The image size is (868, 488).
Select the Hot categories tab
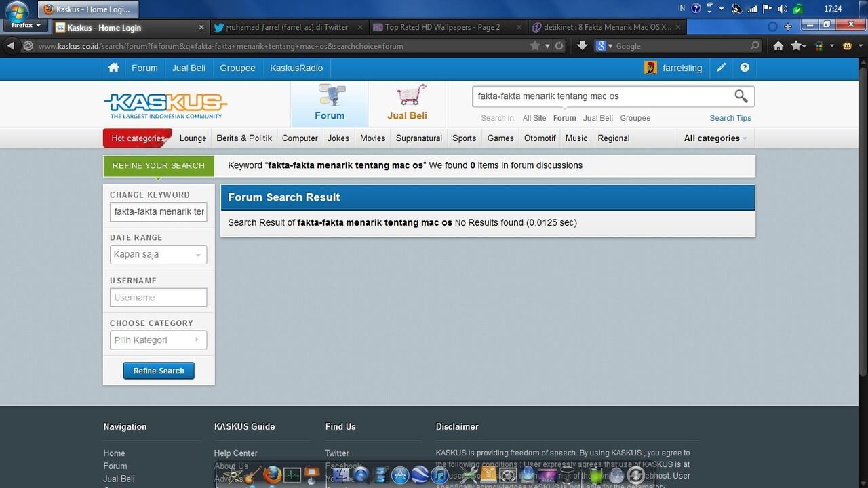tap(138, 138)
